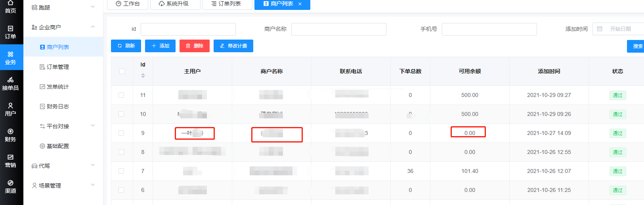Select the order count 36 cell
This screenshot has height=205, width=644.
[410, 171]
